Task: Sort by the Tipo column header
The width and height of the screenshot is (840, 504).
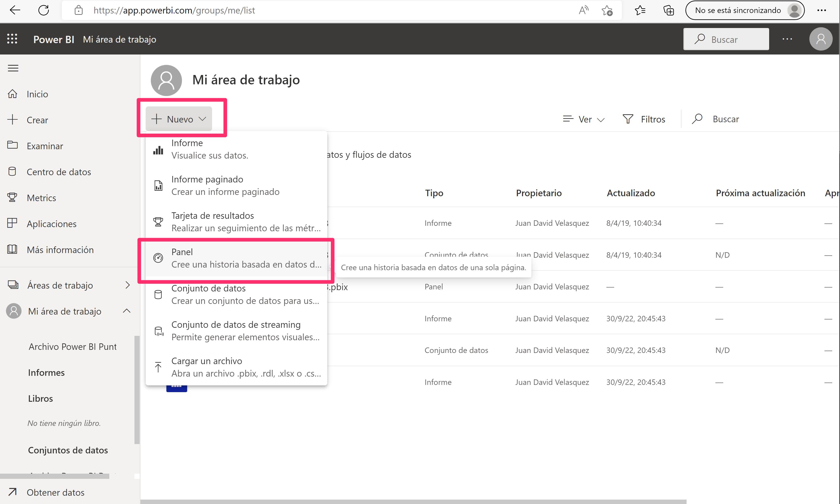Action: (434, 193)
